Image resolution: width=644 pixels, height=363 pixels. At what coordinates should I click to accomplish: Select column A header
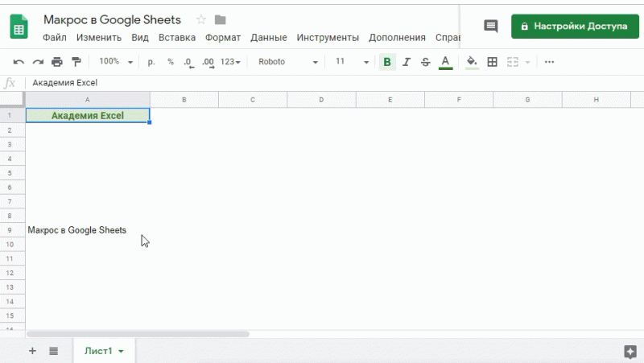(88, 100)
